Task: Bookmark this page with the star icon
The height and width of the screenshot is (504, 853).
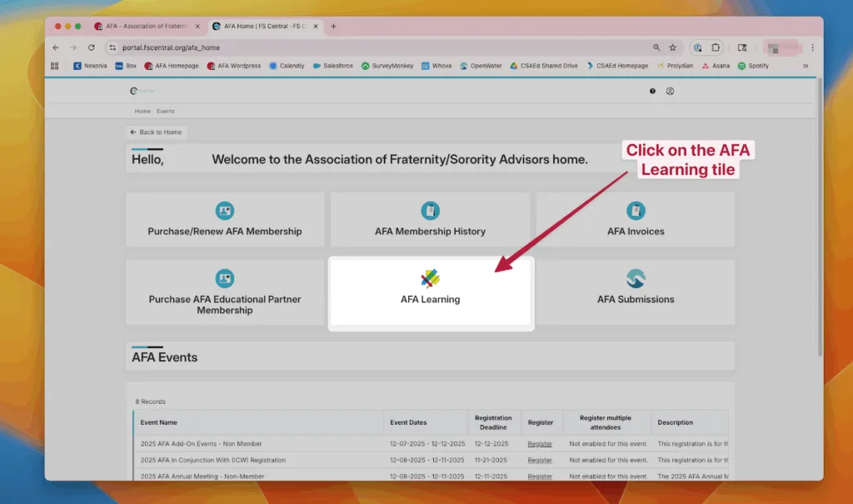Action: tap(673, 47)
